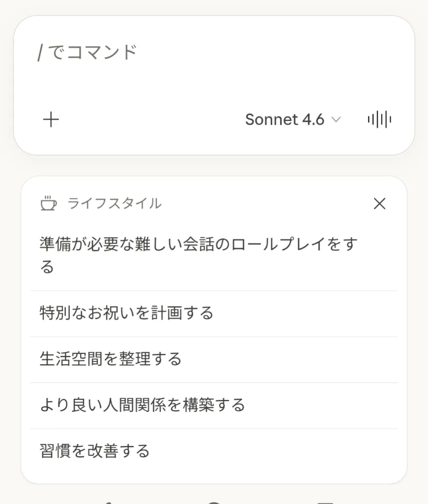Viewport: 428px width, 504px height.
Task: Click the '4.6' version number in the model name
Action: pos(313,120)
